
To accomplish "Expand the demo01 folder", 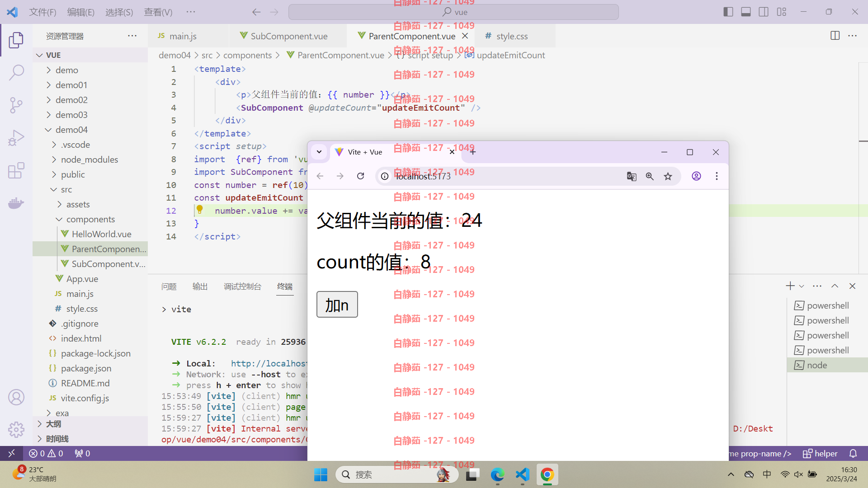I will [x=71, y=85].
